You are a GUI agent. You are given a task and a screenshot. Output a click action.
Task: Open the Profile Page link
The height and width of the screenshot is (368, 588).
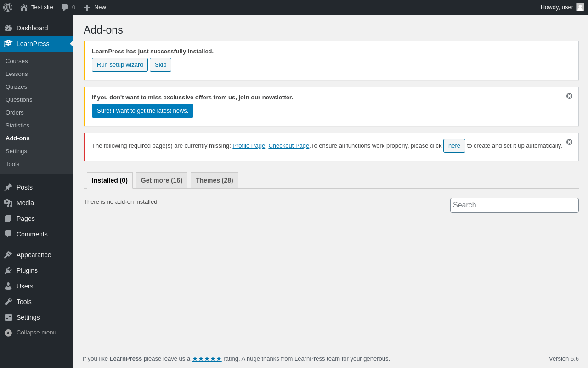249,146
